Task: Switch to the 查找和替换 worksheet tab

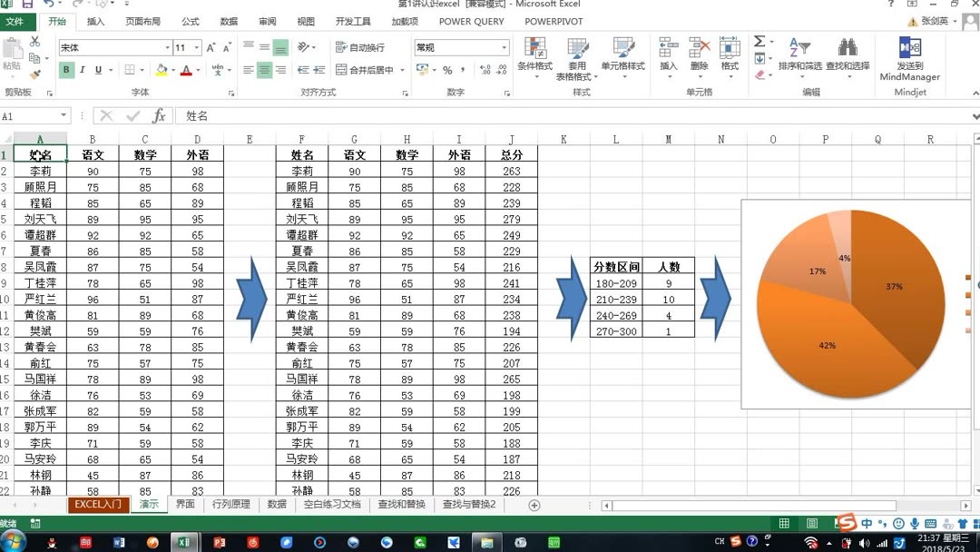Action: click(x=402, y=504)
